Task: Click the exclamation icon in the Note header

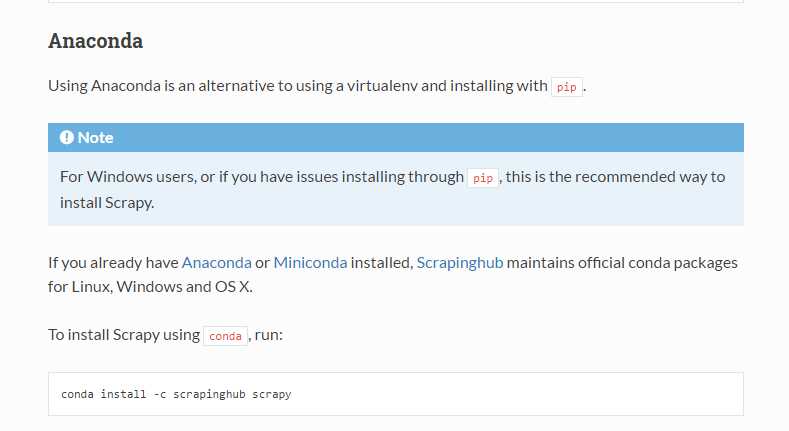Action: pos(66,137)
